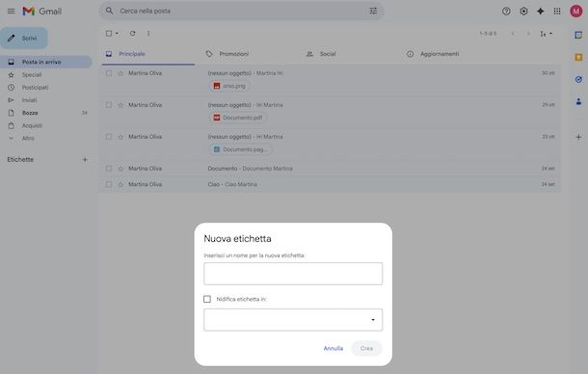Viewport: 588px width, 374px height.
Task: Open the account avatar M
Action: coord(576,12)
